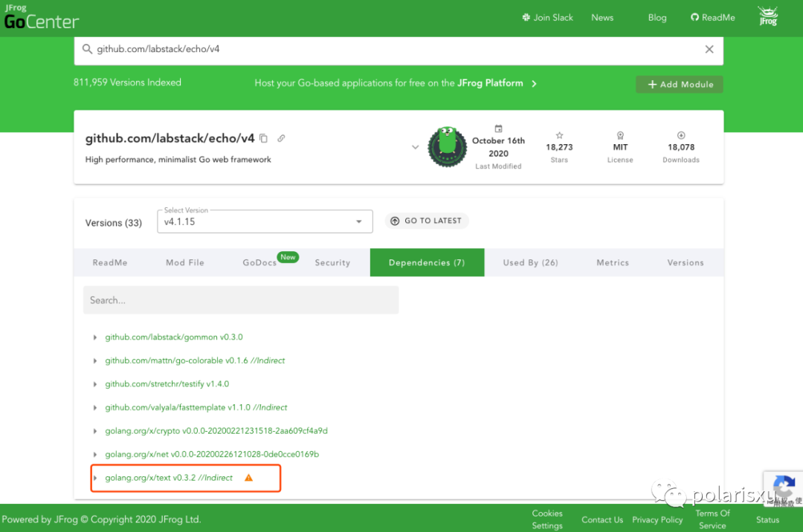Image resolution: width=803 pixels, height=532 pixels.
Task: Open github.com/stretchr/testify v1.4.0 link
Action: point(167,383)
